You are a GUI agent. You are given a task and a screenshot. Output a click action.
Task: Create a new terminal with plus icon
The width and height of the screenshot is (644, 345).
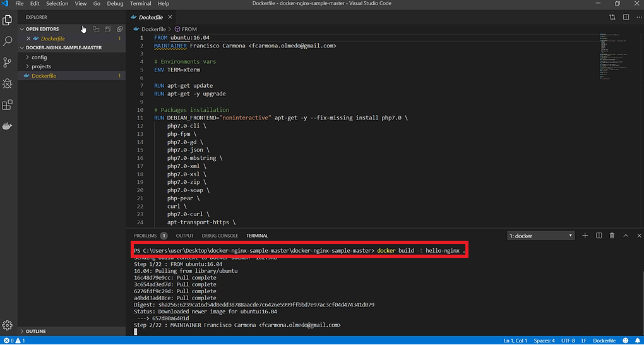585,236
